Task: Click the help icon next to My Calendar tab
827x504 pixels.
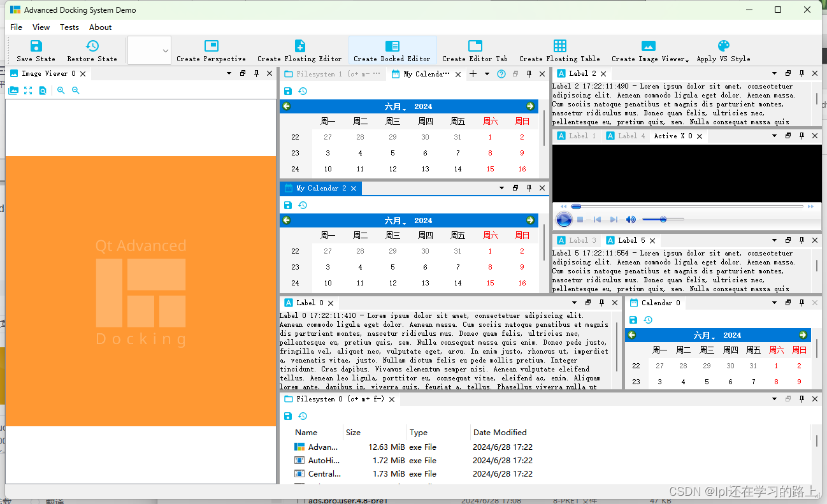Action: coord(501,74)
